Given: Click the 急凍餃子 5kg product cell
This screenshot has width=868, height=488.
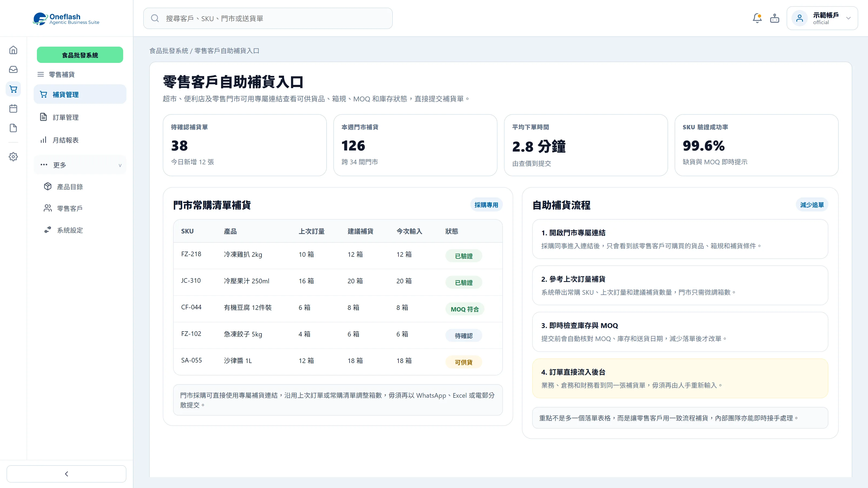Looking at the screenshot, I should point(243,334).
